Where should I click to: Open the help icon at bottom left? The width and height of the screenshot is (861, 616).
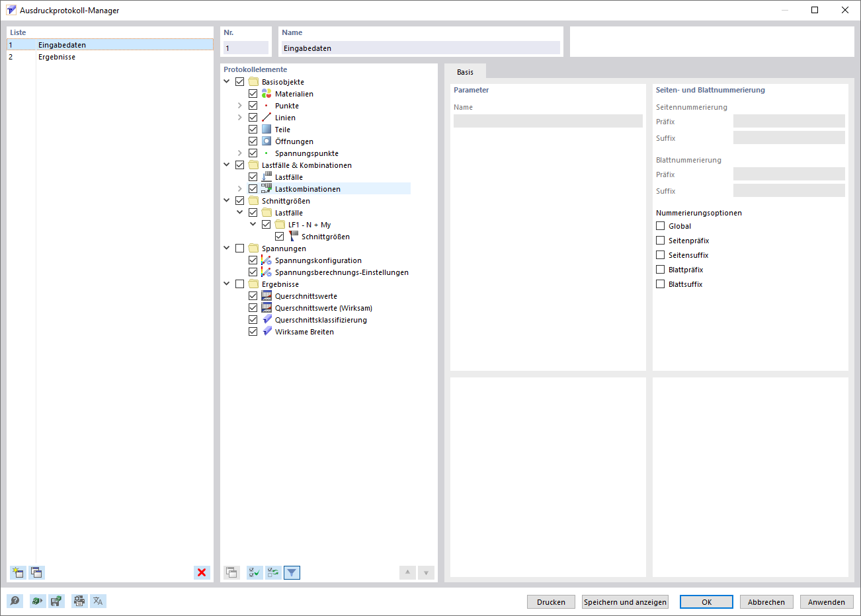15,601
